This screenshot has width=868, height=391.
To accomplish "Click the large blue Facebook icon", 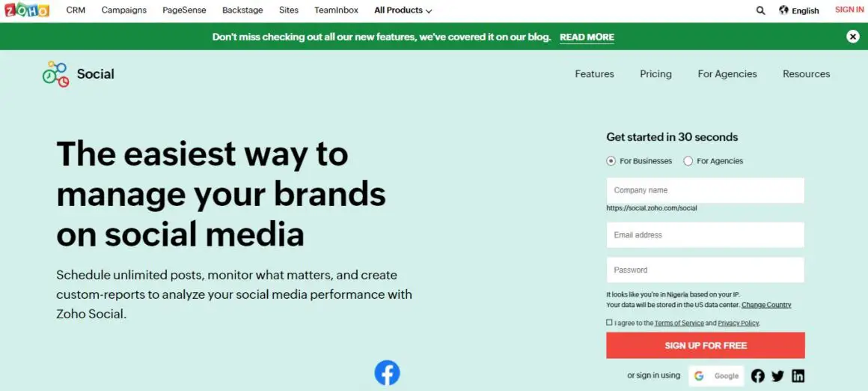I will 387,373.
